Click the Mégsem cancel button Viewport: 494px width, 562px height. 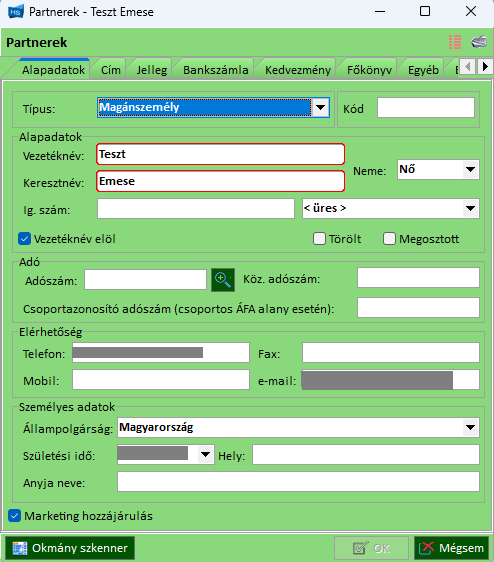coord(452,548)
